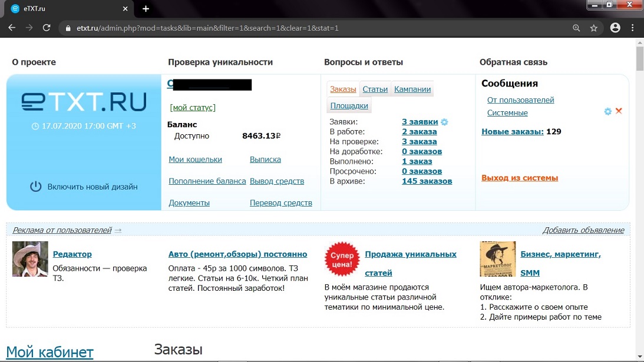Image resolution: width=644 pixels, height=362 pixels.
Task: Click Выход из системы to log out
Action: click(520, 178)
